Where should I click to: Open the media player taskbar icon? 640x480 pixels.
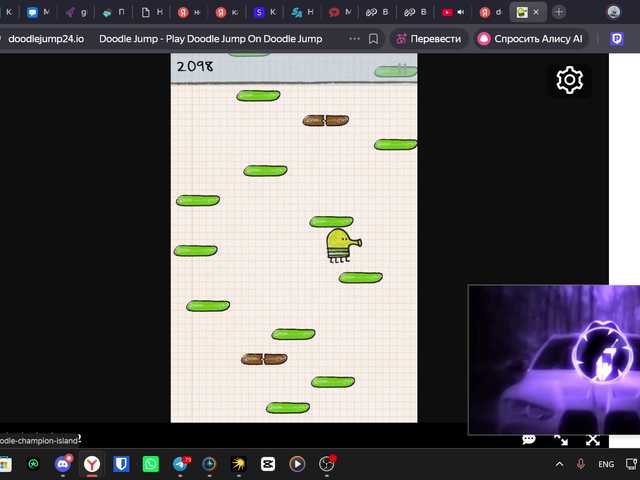(297, 464)
